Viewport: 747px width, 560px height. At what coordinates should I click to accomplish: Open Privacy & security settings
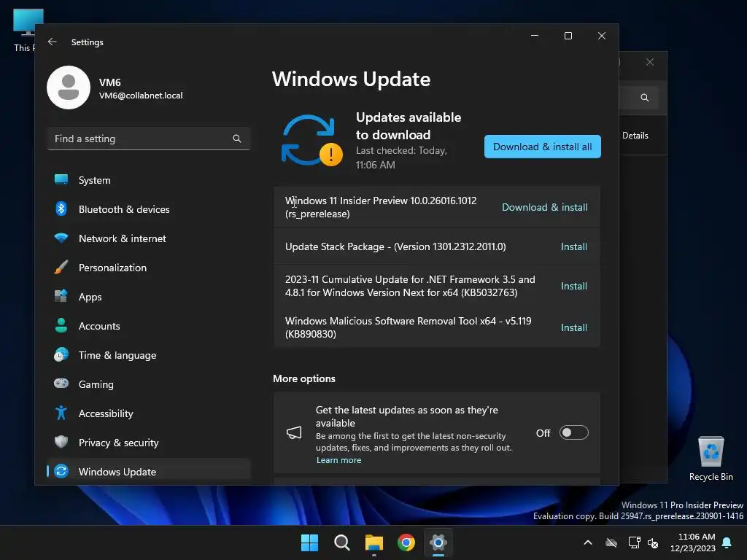(149, 443)
